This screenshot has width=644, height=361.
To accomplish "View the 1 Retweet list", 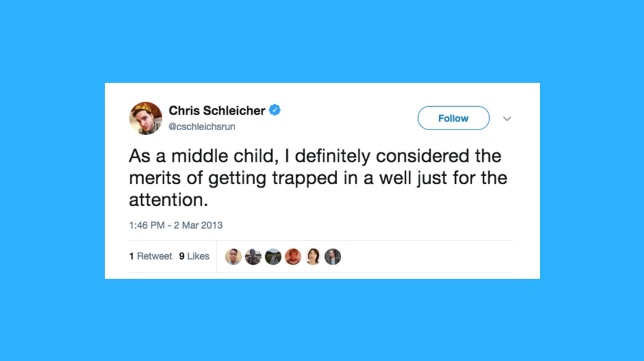I will click(151, 256).
